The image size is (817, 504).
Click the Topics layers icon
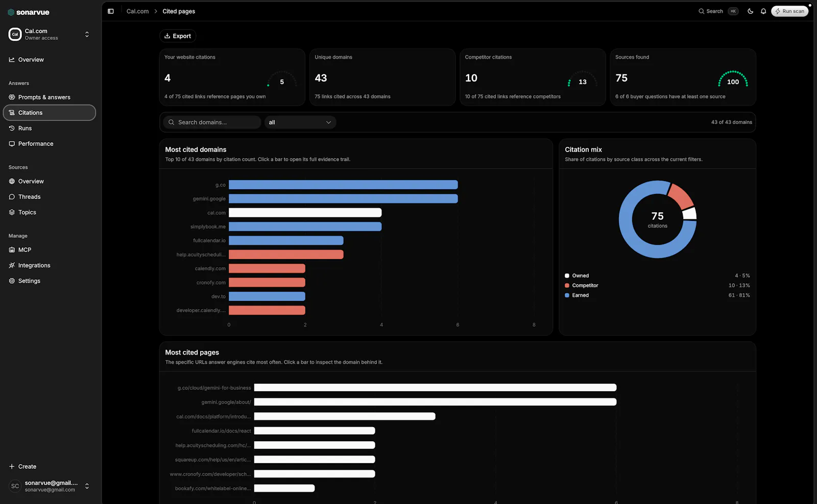click(12, 212)
